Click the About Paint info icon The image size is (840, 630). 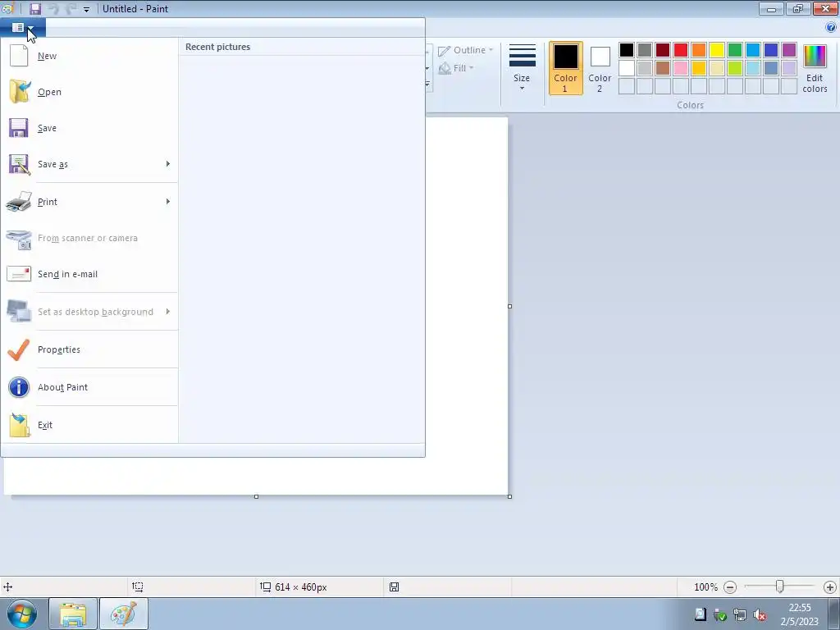(x=19, y=387)
